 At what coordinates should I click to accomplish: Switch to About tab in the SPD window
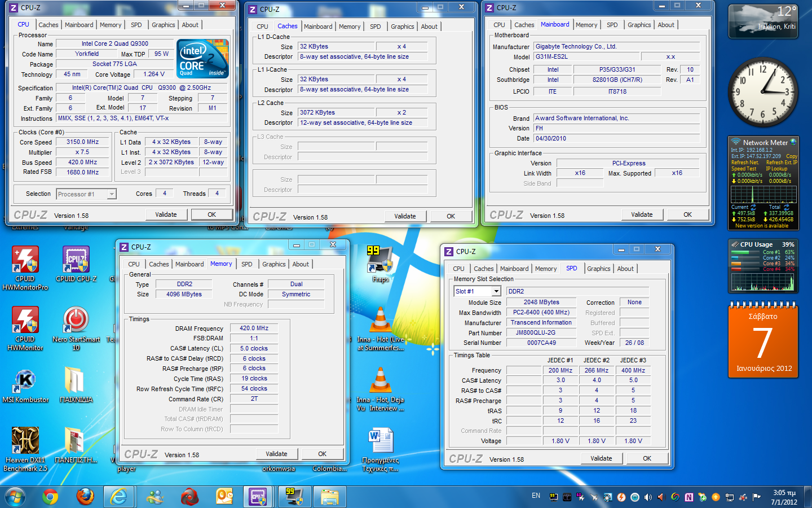pyautogui.click(x=625, y=269)
